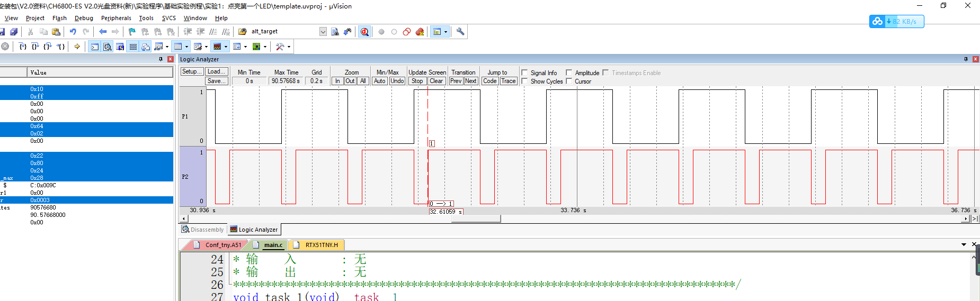The width and height of the screenshot is (980, 301).
Task: Click Logic Analyzer scroll left arrow
Action: (184, 218)
